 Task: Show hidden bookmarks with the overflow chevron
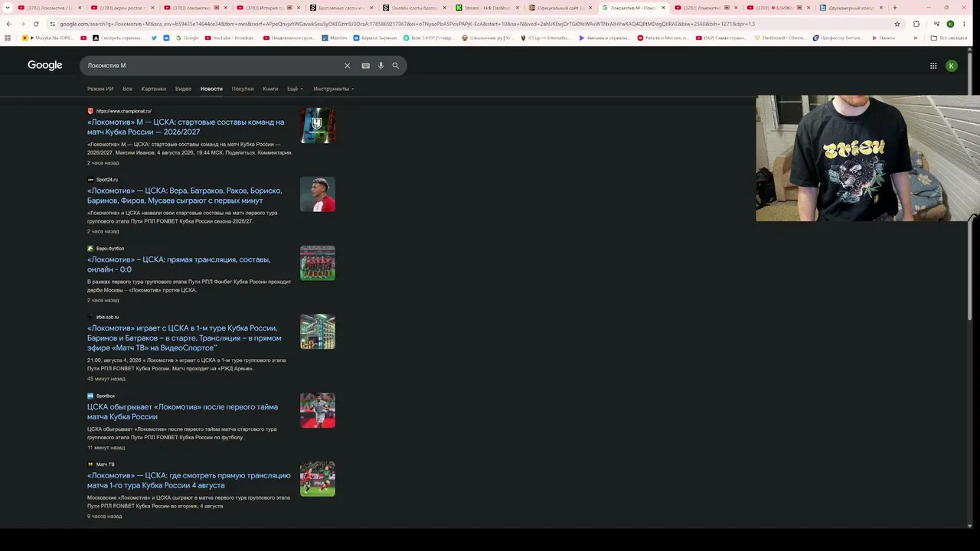pyautogui.click(x=916, y=37)
